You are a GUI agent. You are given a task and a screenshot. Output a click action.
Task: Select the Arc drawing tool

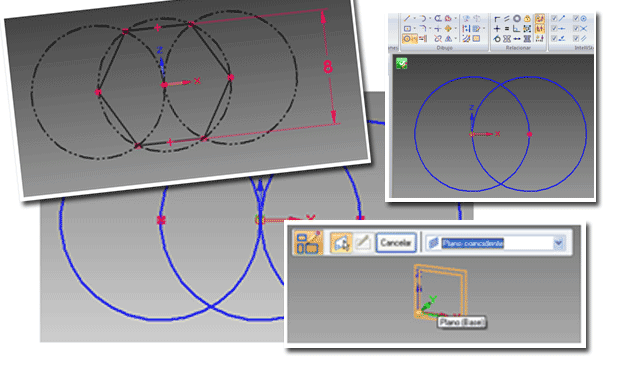423,18
